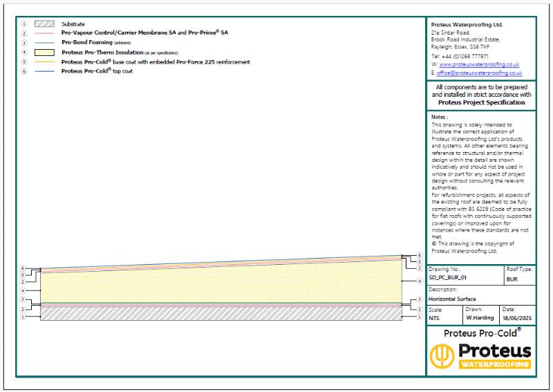The width and height of the screenshot is (553, 392).
Task: Select the 'Substrate' legend label
Action: click(x=73, y=24)
